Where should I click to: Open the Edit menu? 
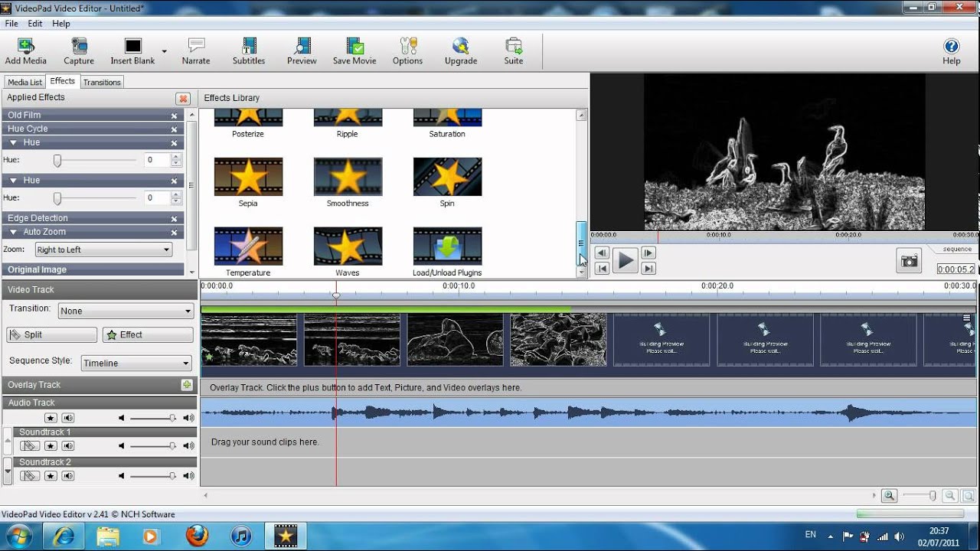click(x=35, y=24)
